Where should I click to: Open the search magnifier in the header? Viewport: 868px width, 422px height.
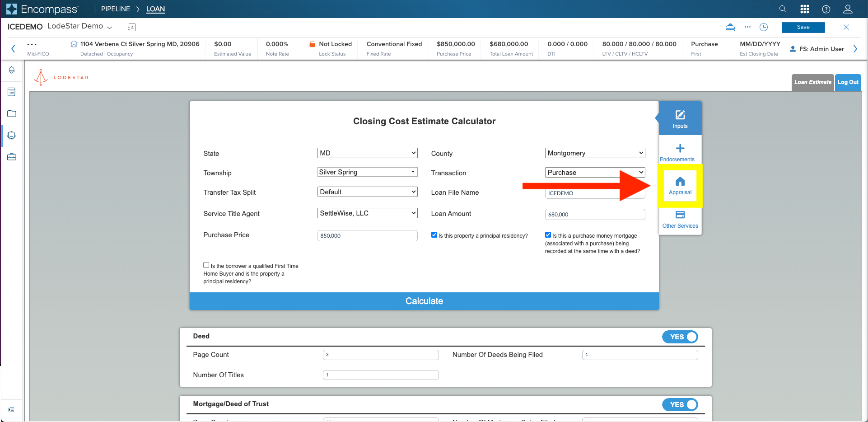[783, 9]
